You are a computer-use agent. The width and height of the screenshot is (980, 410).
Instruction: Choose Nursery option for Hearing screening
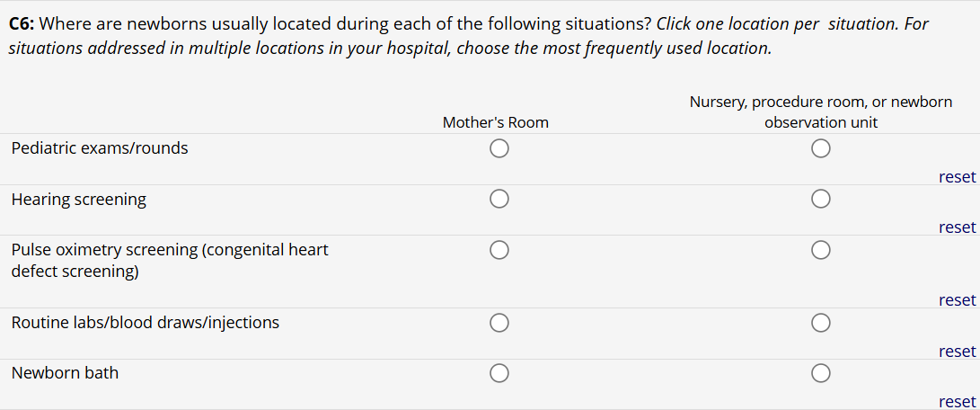[820, 199]
